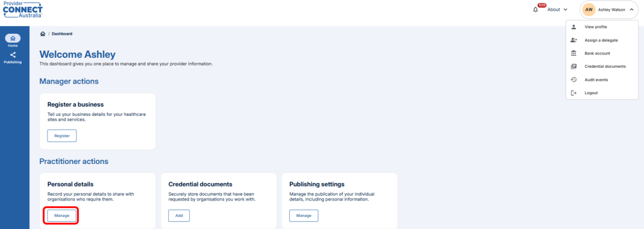This screenshot has width=644, height=229.
Task: Click the home icon in breadcrumb
Action: coord(43,34)
